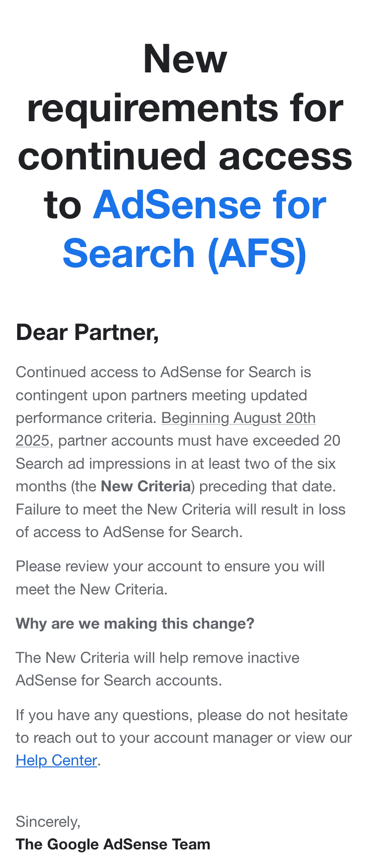Click the "continued access" headline line
This screenshot has width=365, height=868.
click(x=185, y=156)
